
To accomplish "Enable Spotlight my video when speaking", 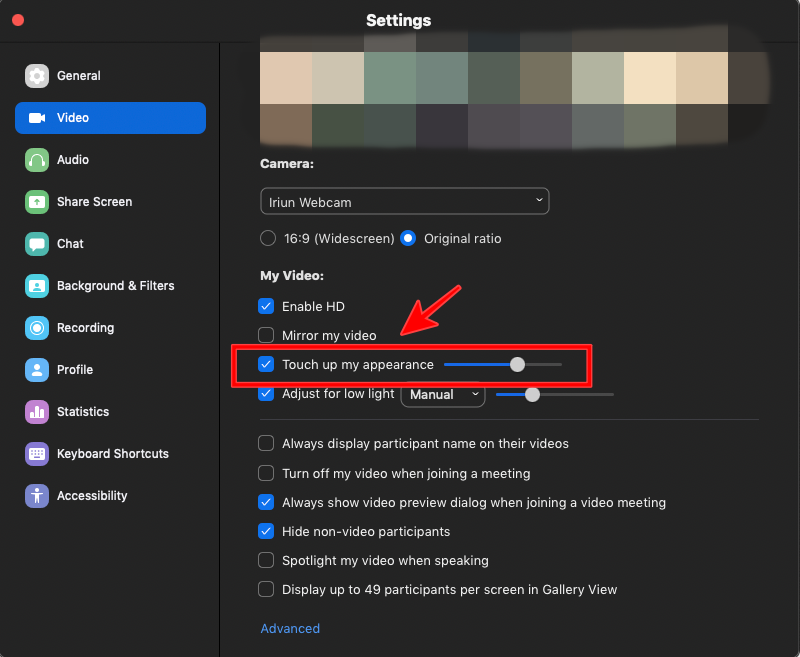I will pos(266,560).
